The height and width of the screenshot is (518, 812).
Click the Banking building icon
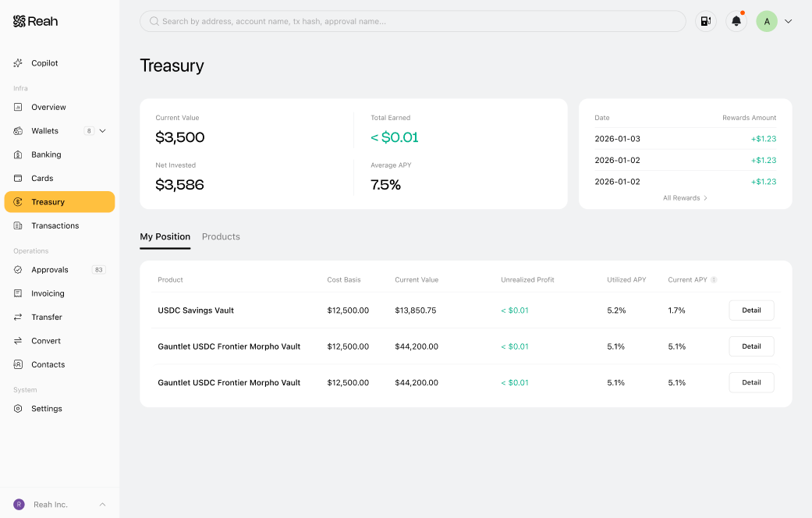coord(18,154)
